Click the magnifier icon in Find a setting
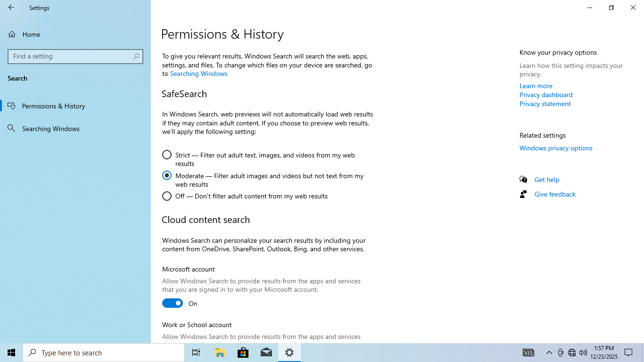644x362 pixels. 136,57
